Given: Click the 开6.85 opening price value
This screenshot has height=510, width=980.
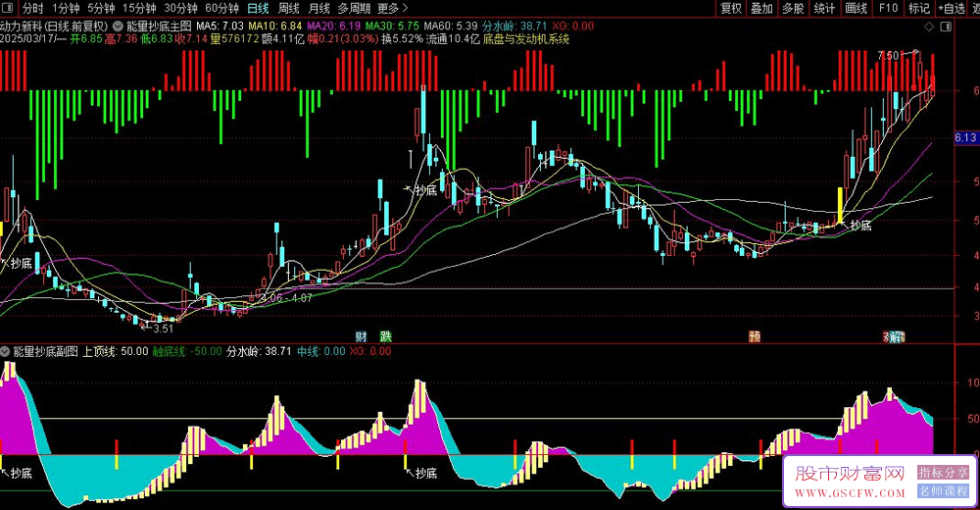Looking at the screenshot, I should click(x=85, y=39).
